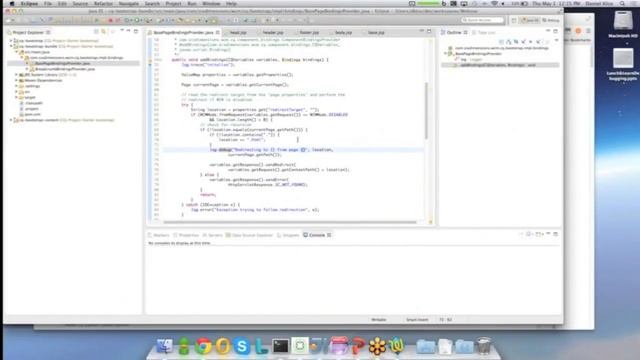Open the Navigate menu
Screen dimensions: 640x360
click(x=129, y=4)
